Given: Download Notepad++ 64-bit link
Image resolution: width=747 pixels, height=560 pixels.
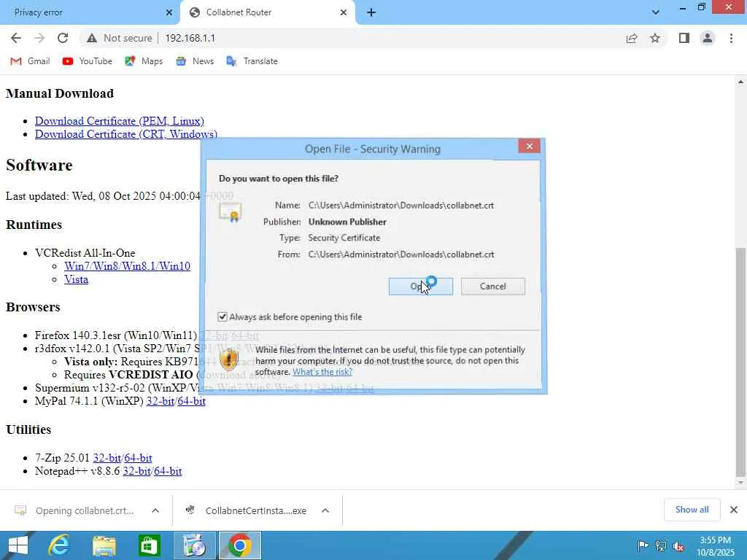Looking at the screenshot, I should pos(168,472).
